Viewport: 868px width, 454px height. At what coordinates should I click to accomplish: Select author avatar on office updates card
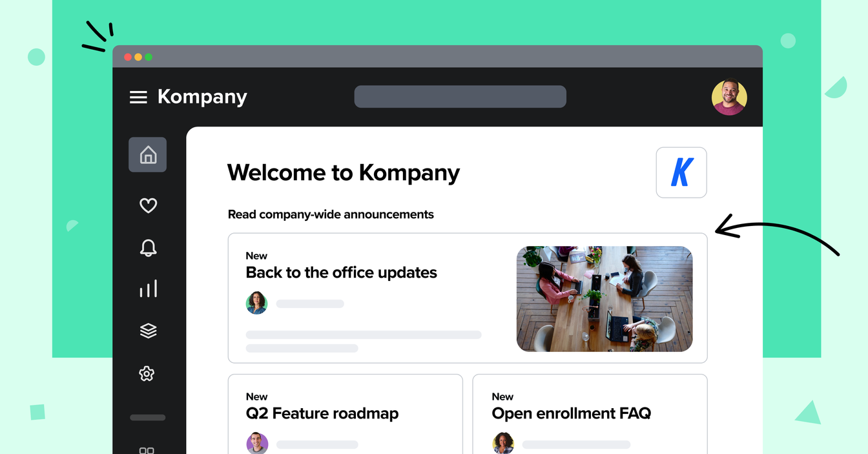pyautogui.click(x=256, y=303)
